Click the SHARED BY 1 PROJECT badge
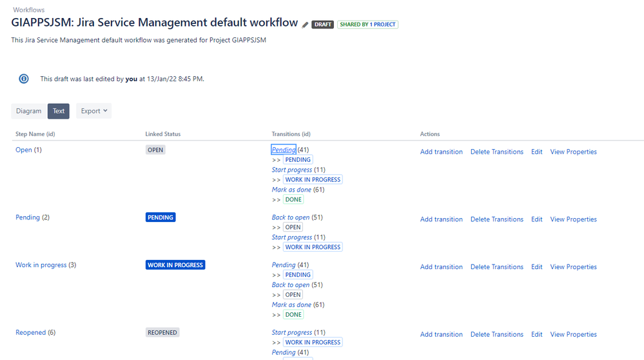Screen dimensions: 644x360 (367, 25)
